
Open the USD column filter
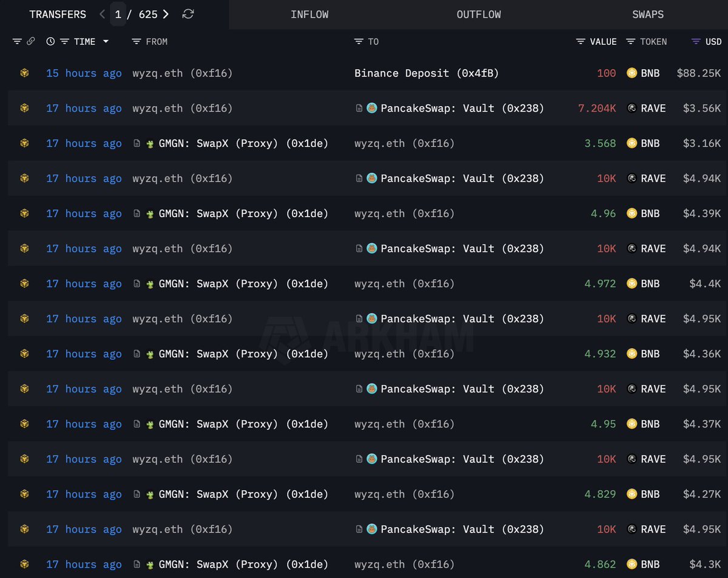(696, 41)
